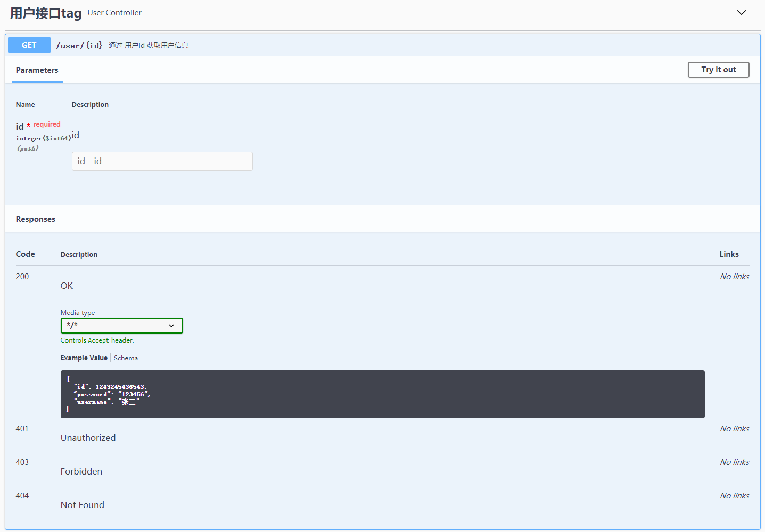Click the Code column header

tap(26, 254)
